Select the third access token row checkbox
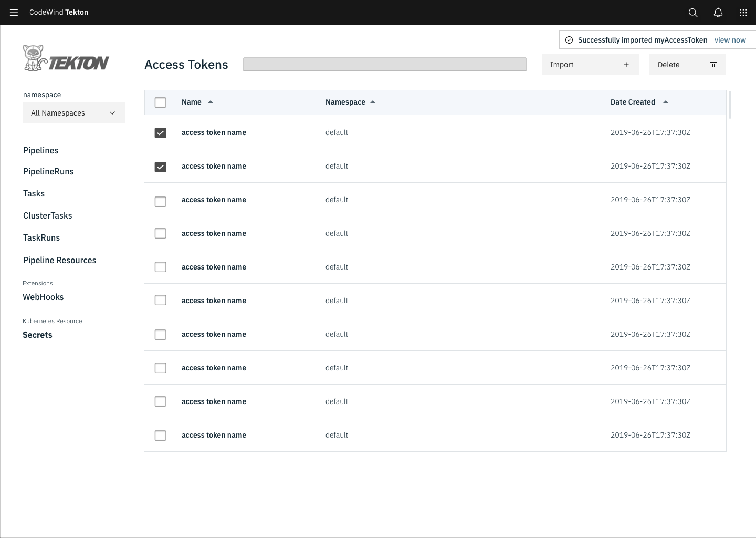 pyautogui.click(x=160, y=201)
